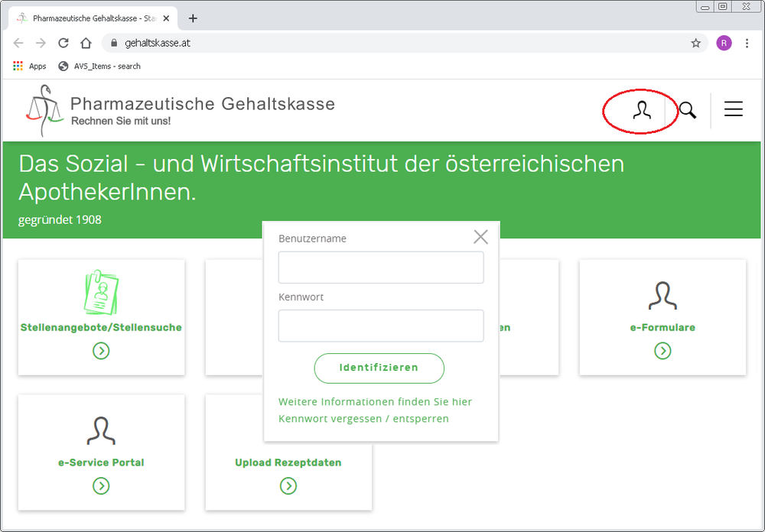This screenshot has width=765, height=532.
Task: Close the login popup with X
Action: click(x=480, y=237)
